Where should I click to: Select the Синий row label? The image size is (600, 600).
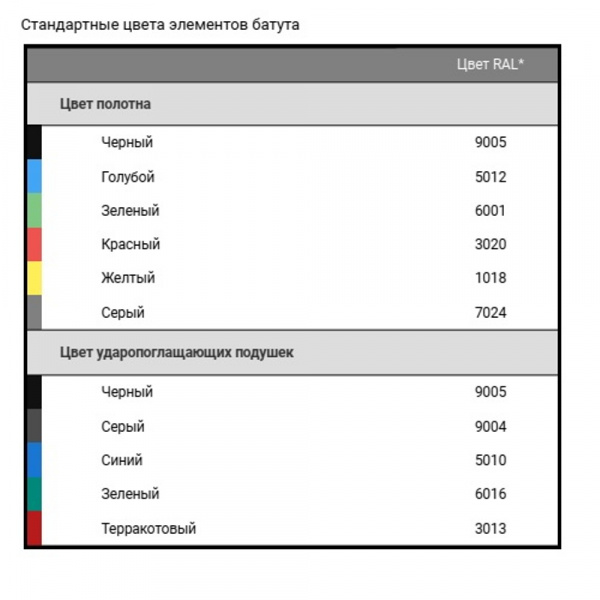pos(122,460)
